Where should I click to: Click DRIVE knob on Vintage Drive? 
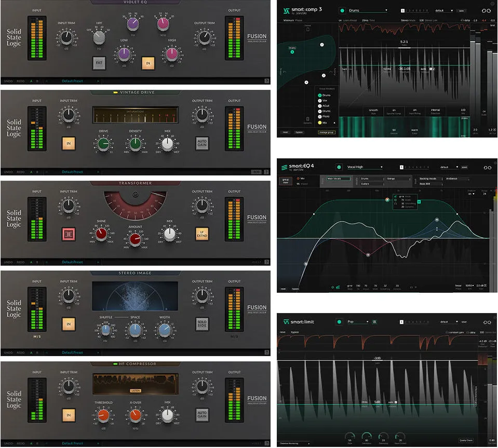pos(103,144)
